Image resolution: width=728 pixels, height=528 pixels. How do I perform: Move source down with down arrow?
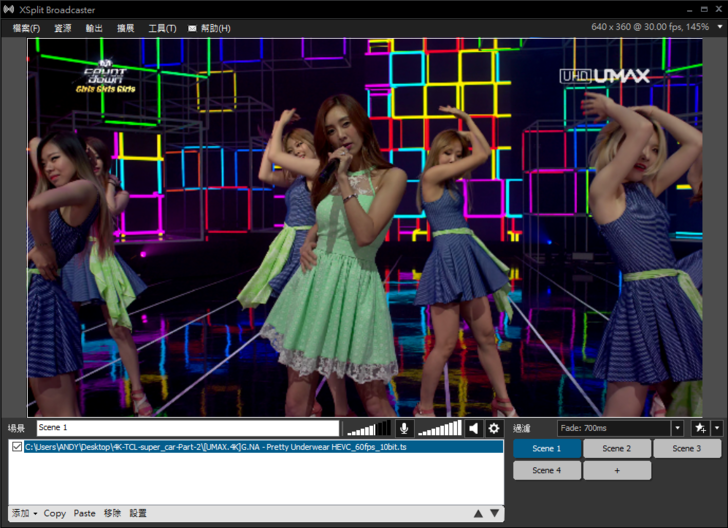coord(494,513)
